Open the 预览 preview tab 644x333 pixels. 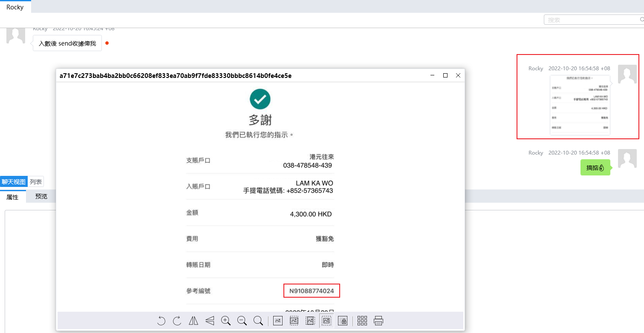pyautogui.click(x=41, y=197)
